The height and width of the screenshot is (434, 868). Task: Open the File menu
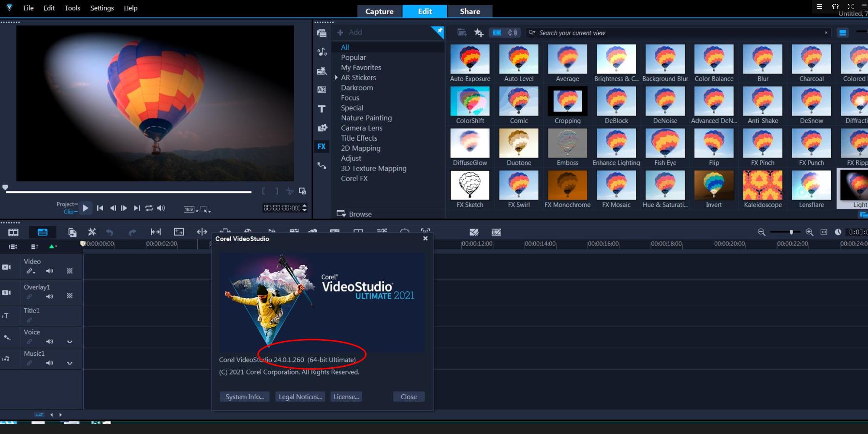29,8
